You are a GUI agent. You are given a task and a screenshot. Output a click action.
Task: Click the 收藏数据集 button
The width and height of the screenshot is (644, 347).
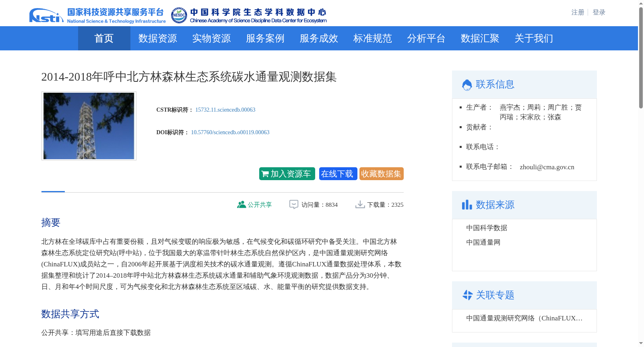[x=382, y=174]
